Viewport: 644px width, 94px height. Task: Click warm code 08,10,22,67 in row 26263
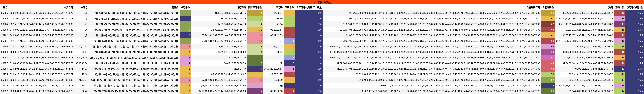[277, 30]
